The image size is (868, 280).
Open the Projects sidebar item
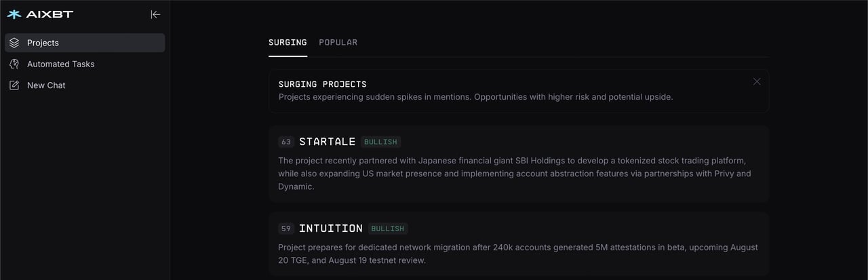[43, 43]
